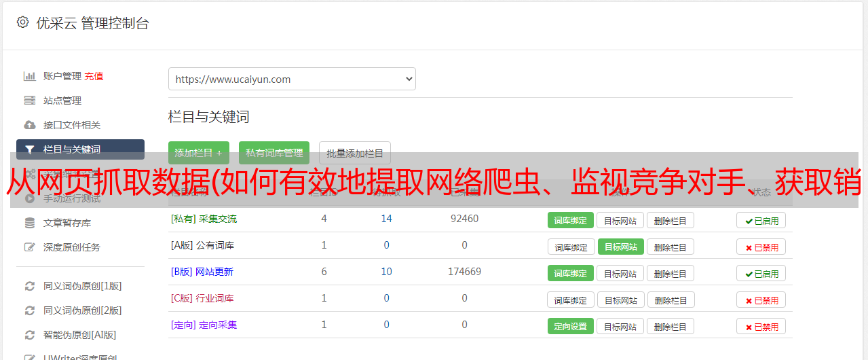Click the refresh icon for 智能伪原创[AI版]
Viewport: 868px width, 360px height.
(30, 335)
